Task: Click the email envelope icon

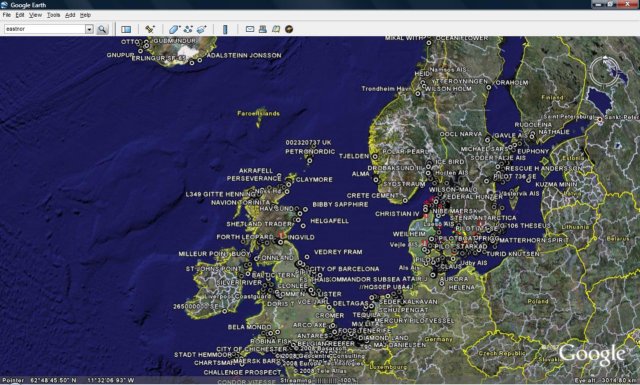Action: pos(250,29)
